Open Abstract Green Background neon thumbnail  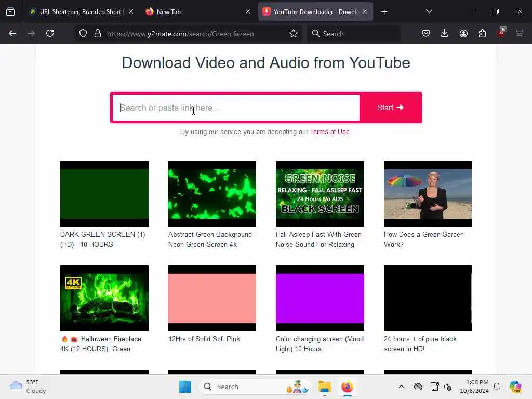click(x=212, y=194)
